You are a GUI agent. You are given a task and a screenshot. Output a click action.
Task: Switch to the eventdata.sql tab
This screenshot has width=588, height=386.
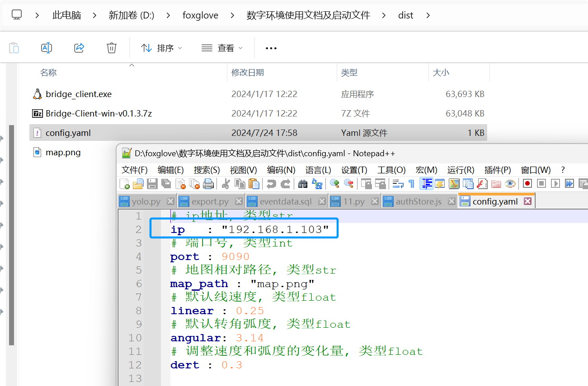pyautogui.click(x=286, y=201)
